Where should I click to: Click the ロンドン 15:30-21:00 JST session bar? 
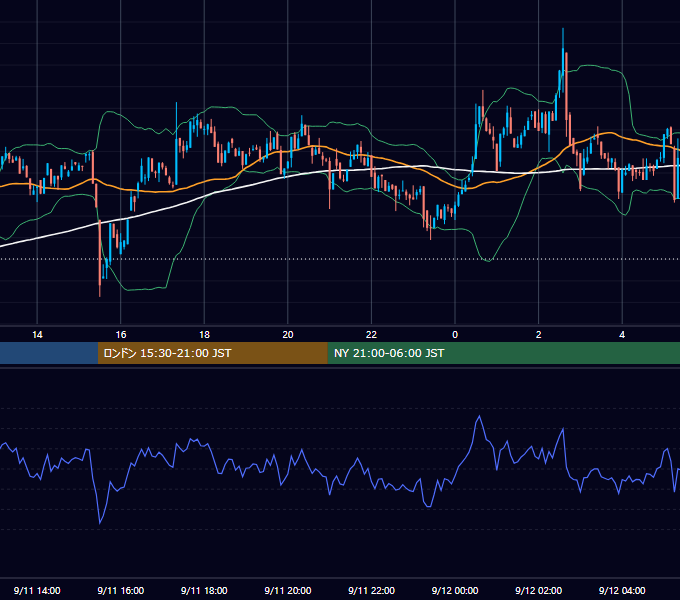tap(212, 353)
